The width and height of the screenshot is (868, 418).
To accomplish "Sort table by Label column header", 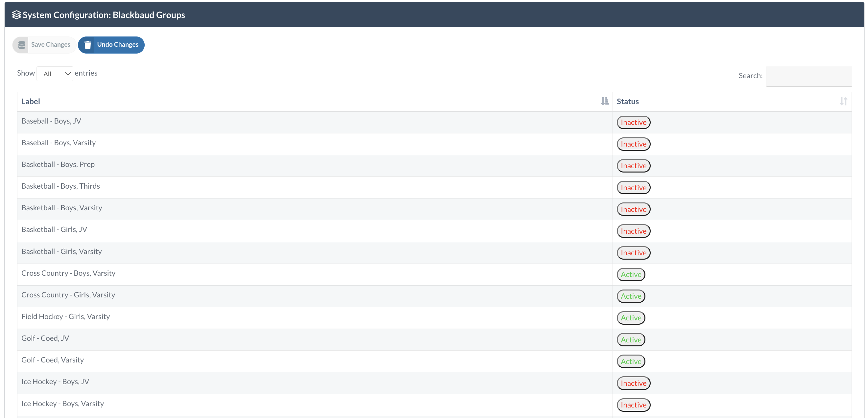I will 30,102.
